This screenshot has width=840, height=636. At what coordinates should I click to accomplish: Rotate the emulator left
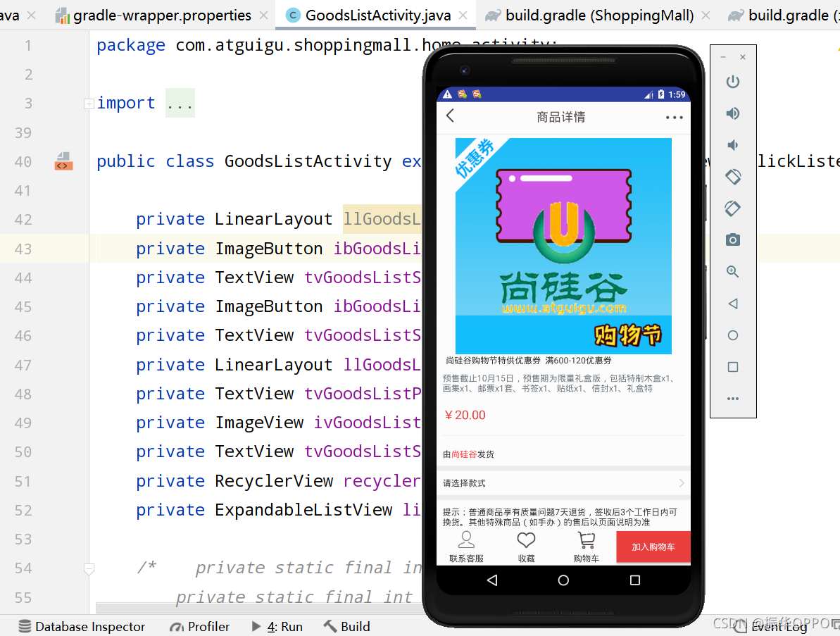click(x=733, y=176)
